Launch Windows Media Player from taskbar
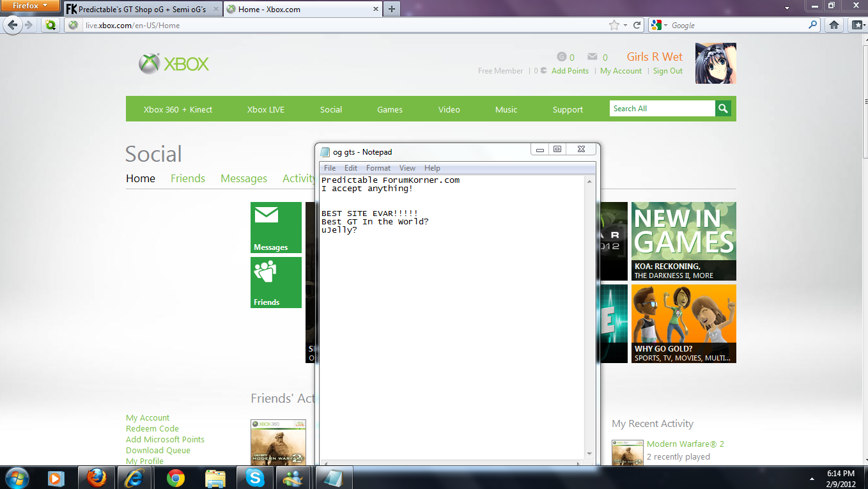Screen dimensions: 868x489 pyautogui.click(x=57, y=477)
